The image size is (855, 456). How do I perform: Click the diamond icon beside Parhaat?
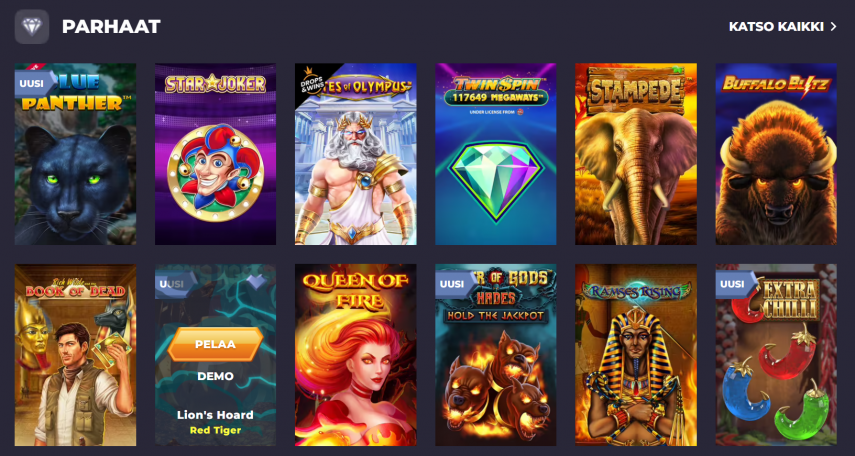32,27
